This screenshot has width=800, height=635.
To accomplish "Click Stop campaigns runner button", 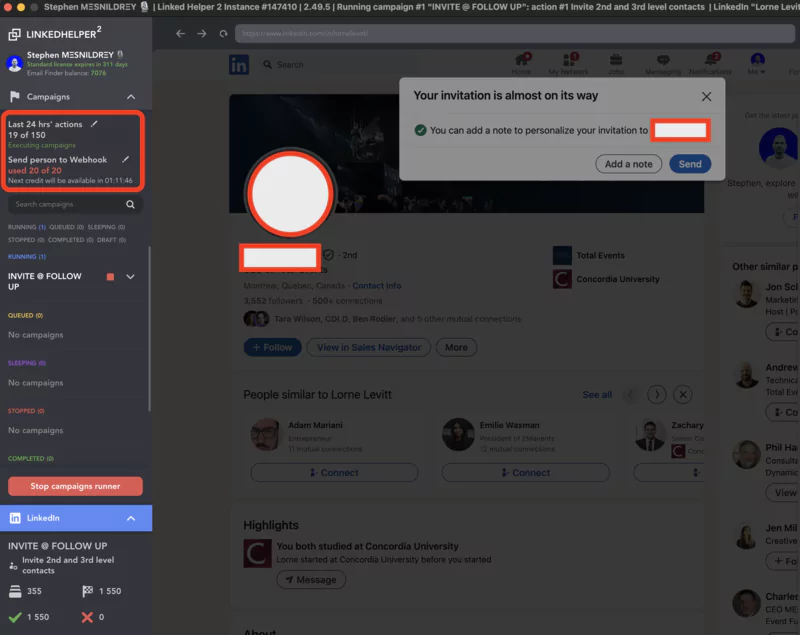I will pos(75,486).
